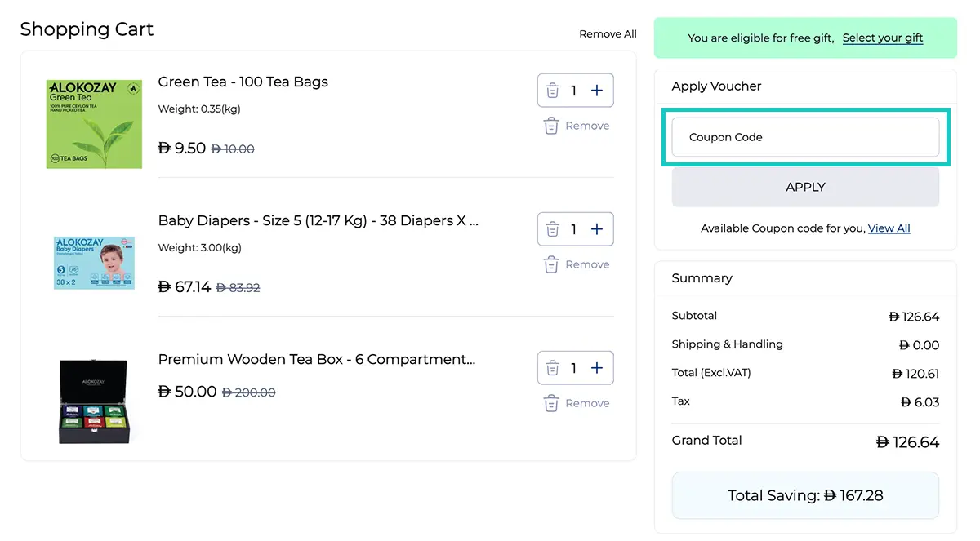
Task: Click the Tax amount 6.03
Action: (x=920, y=402)
